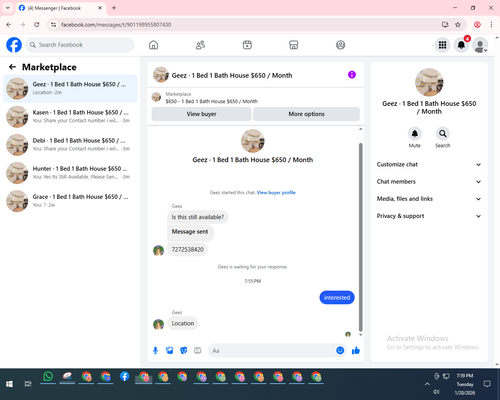Open tab search dropdown arrow
Screen dimensions: 500x400
[x=8, y=8]
